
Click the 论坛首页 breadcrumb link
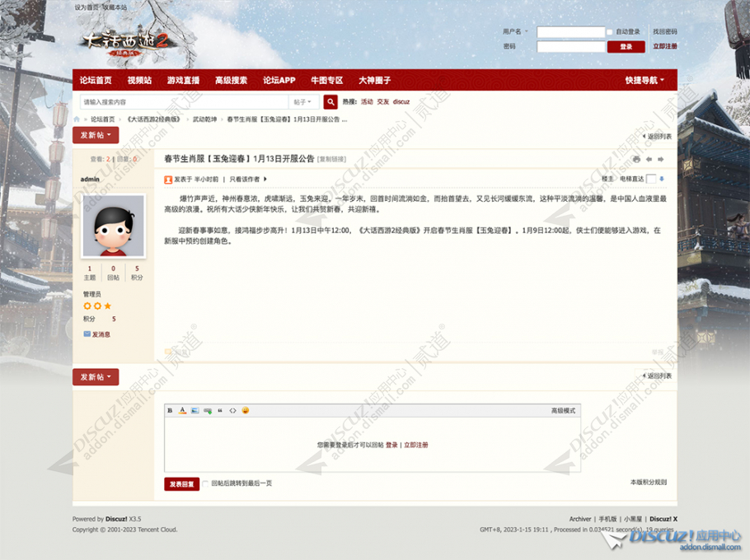tap(103, 119)
